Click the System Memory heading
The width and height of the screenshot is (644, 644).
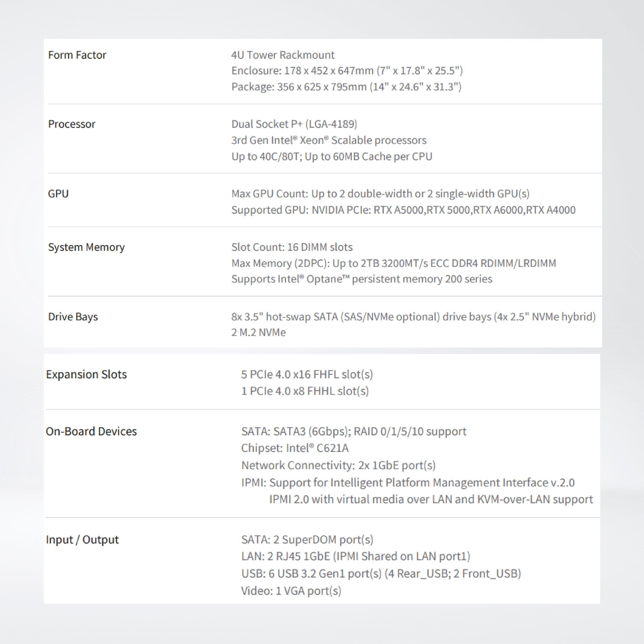click(x=86, y=247)
